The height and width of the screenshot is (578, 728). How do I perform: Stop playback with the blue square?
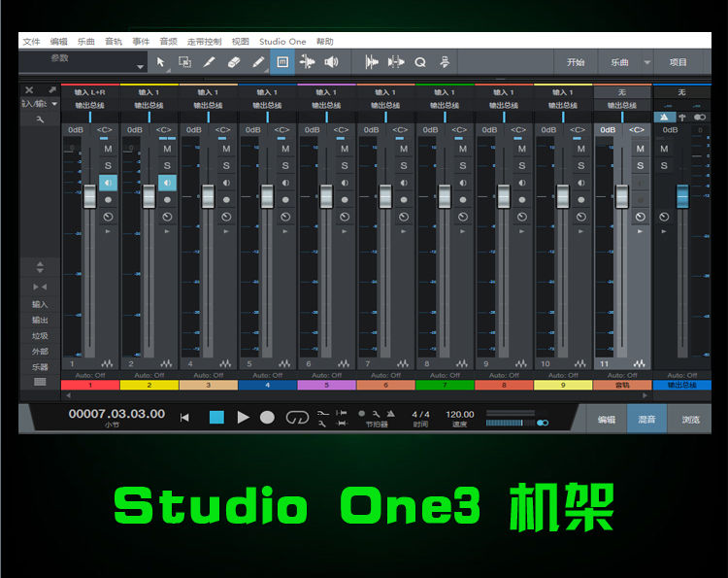pos(216,418)
